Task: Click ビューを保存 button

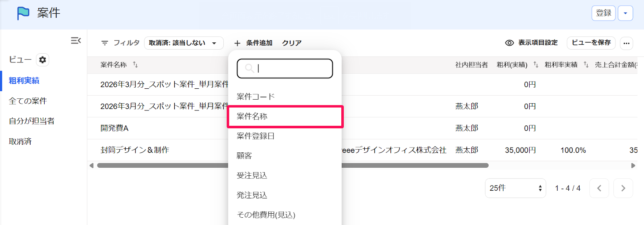Action: (591, 43)
